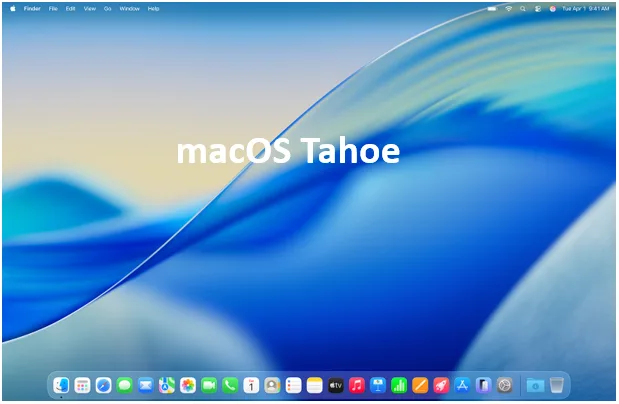
Task: Open the Trash in the Dock
Action: (x=557, y=385)
